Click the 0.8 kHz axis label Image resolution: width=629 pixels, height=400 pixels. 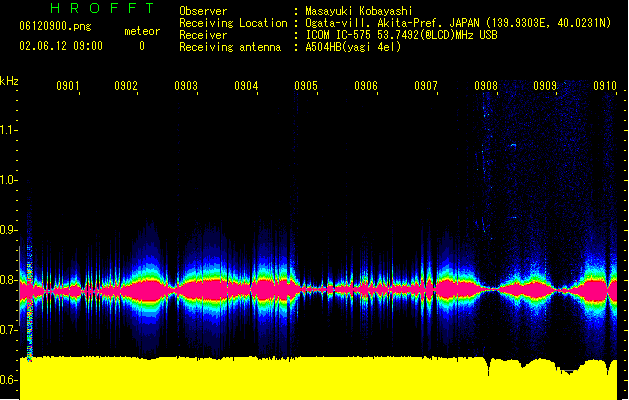(x=7, y=280)
